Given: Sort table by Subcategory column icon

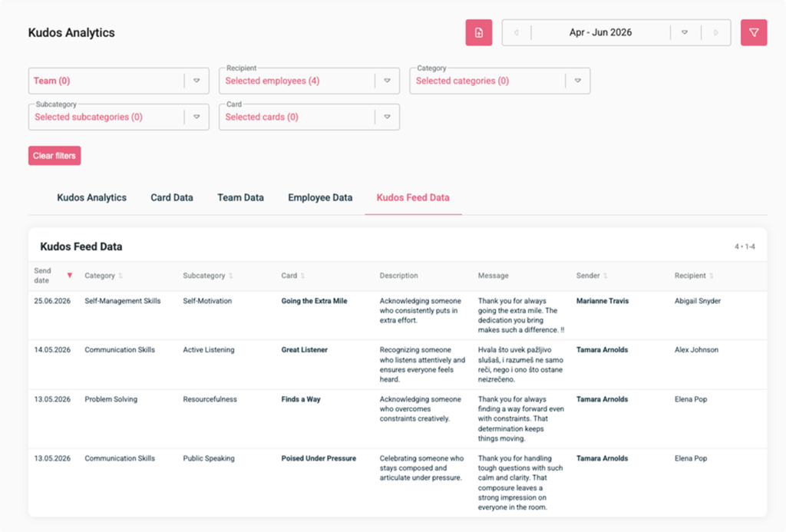Looking at the screenshot, I should (230, 276).
